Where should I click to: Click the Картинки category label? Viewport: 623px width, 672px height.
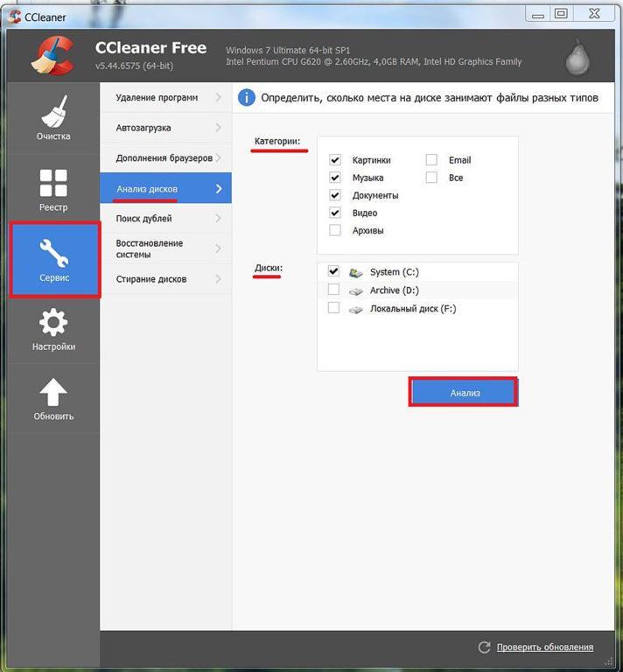(x=371, y=160)
